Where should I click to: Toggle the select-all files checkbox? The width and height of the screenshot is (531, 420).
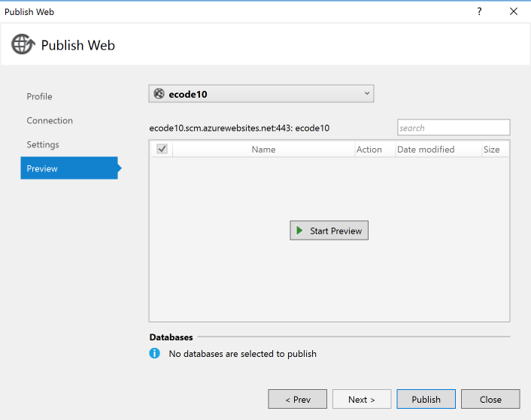click(162, 149)
